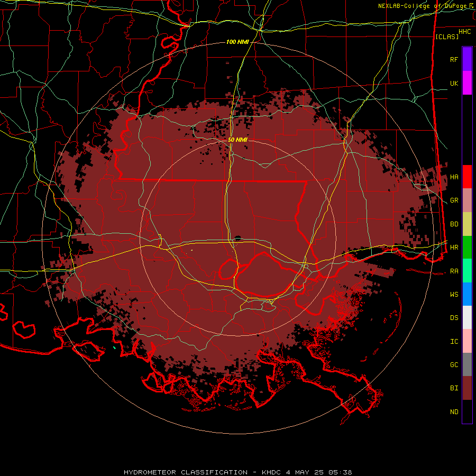The width and height of the screenshot is (476, 476).
Task: Click the RA legend label
Action: [x=454, y=271]
